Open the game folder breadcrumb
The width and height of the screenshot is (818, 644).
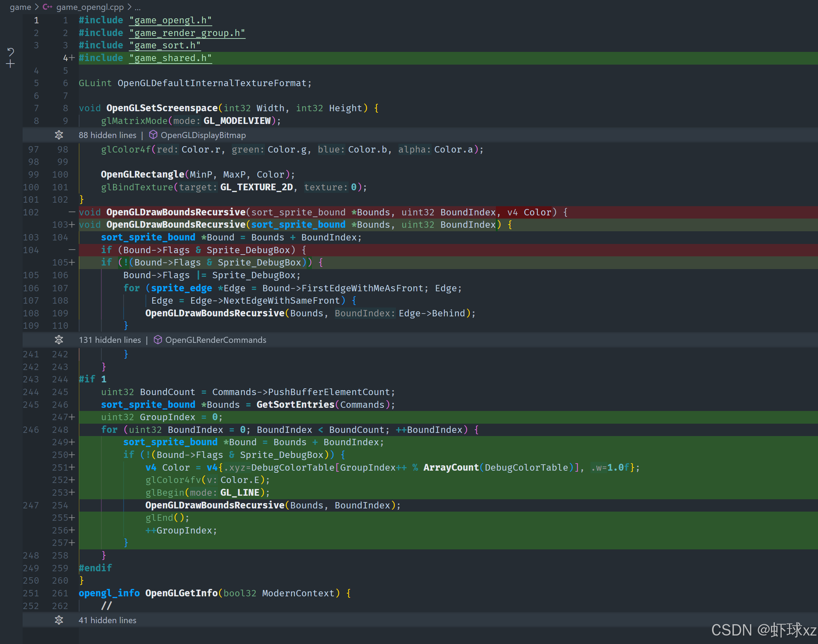(20, 7)
